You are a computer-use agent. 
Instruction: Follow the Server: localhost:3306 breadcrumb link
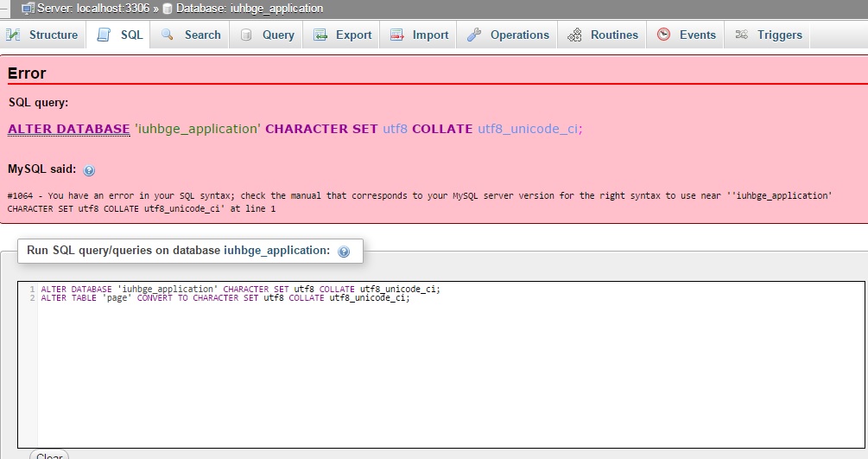pos(93,9)
